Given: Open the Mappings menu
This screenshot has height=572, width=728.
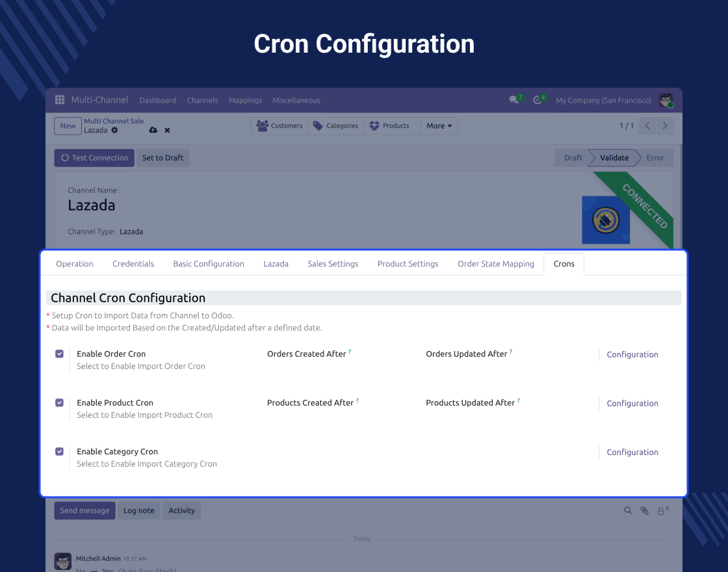Looking at the screenshot, I should tap(245, 100).
